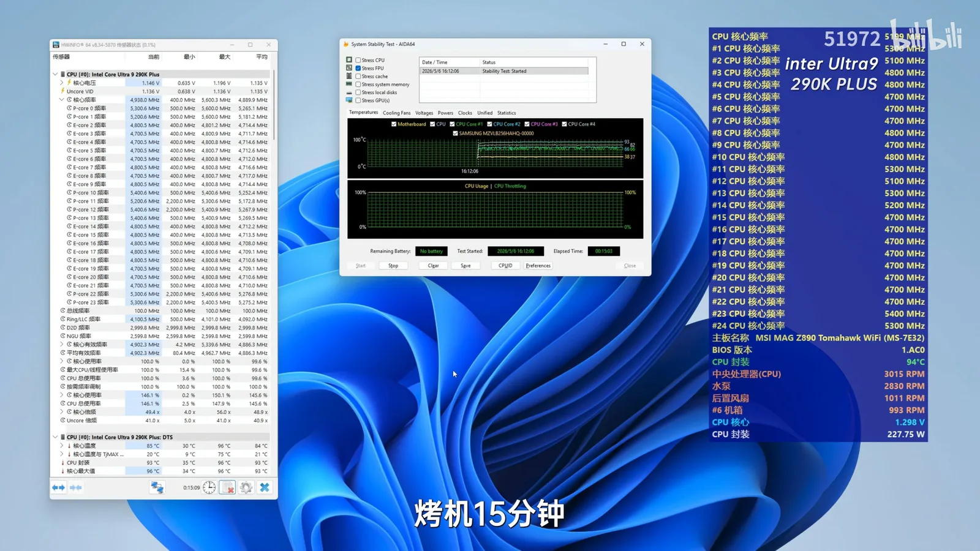Toggle Motherboard graph checkbox
Screen dimensions: 980x551
[x=394, y=124]
